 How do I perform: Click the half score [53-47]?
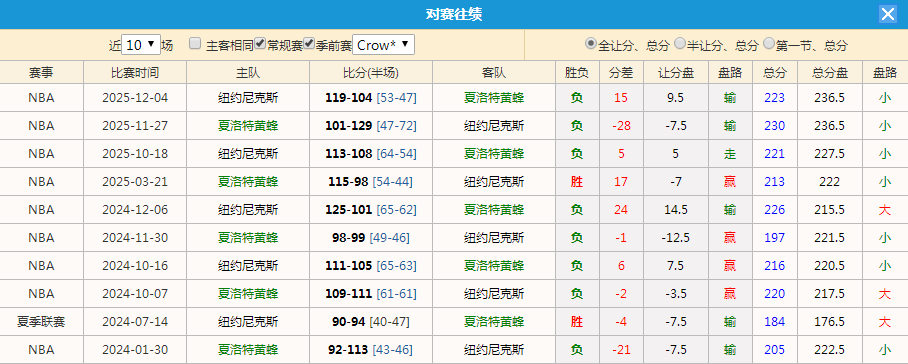coord(397,98)
